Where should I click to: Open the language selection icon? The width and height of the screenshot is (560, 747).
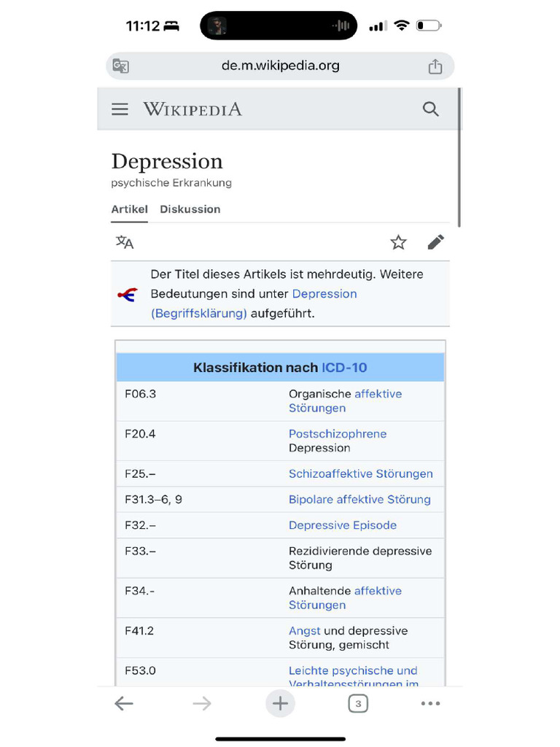click(x=125, y=242)
